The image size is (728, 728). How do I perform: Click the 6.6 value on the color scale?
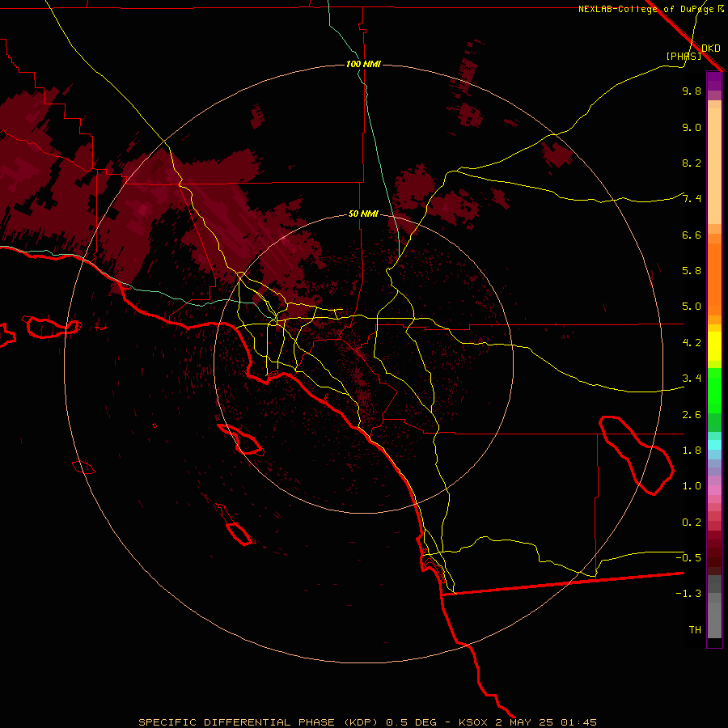point(692,235)
